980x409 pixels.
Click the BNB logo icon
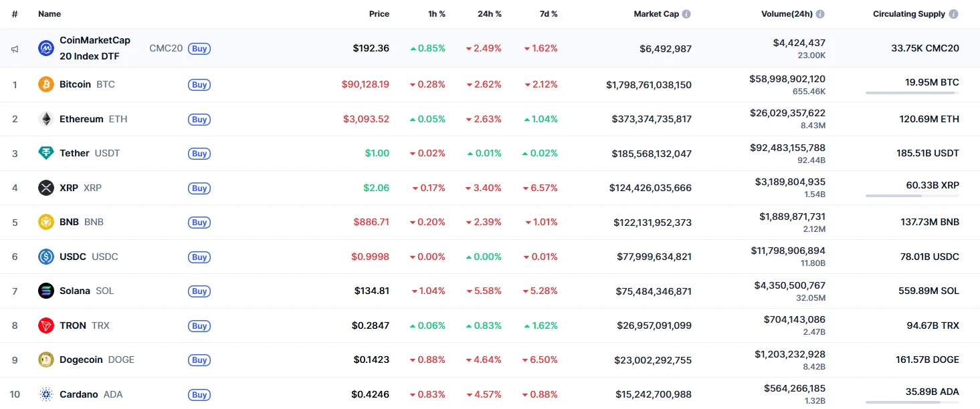coord(46,223)
